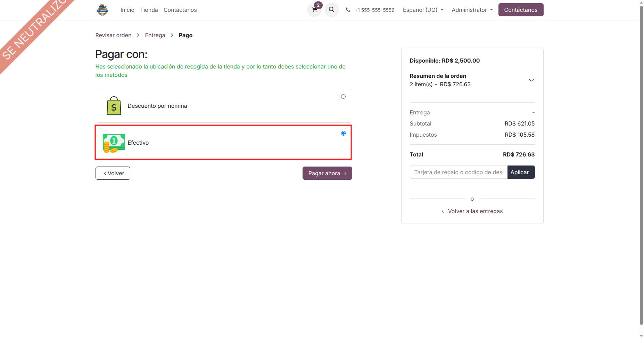Go back to Revisar orden breadcrumb
The image size is (644, 339).
113,35
